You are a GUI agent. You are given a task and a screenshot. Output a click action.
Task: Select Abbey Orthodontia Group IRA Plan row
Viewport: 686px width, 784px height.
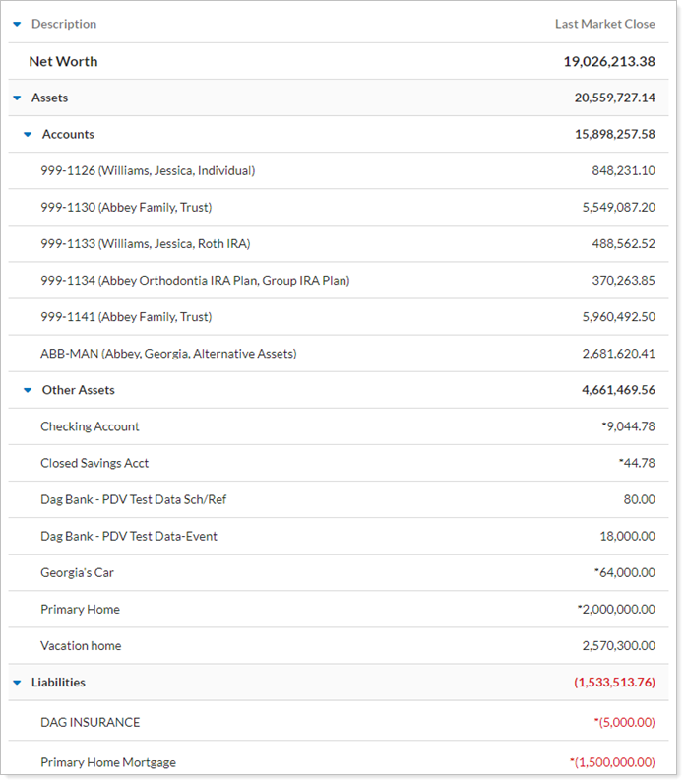click(195, 281)
